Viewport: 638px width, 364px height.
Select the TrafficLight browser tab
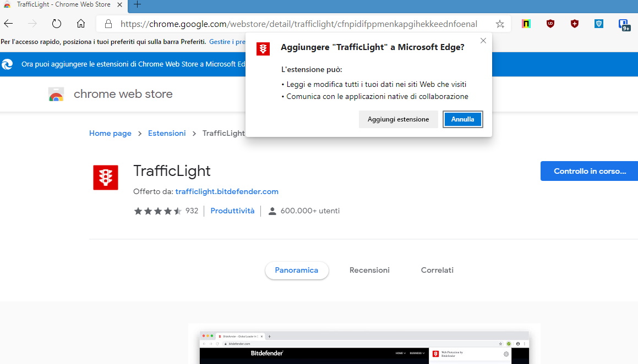coord(63,5)
